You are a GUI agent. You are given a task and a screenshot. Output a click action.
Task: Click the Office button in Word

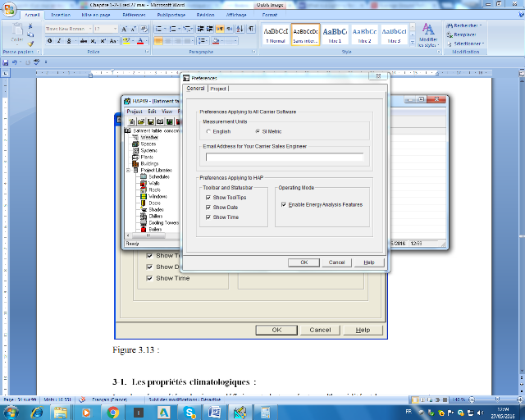(9, 9)
